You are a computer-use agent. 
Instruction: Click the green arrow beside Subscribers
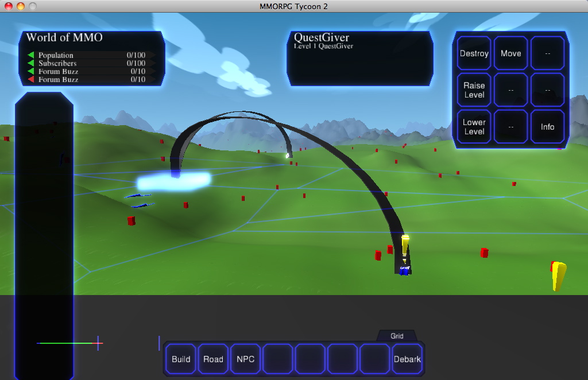click(x=31, y=63)
